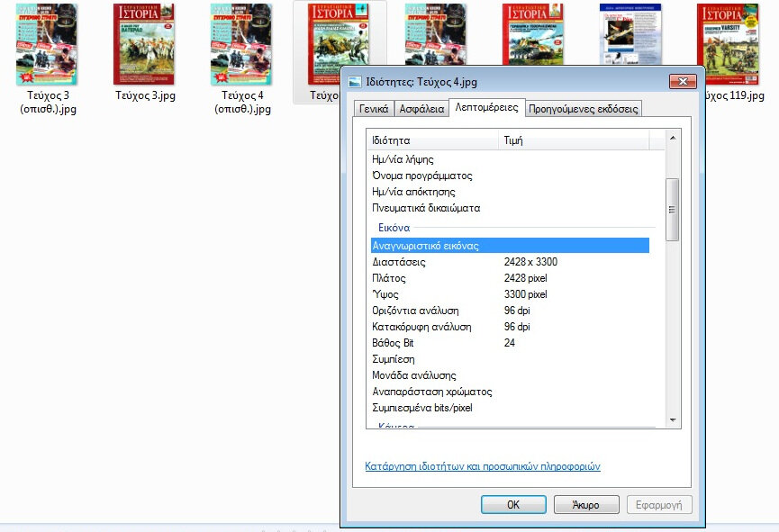Switch to the Γενικά tab
Screen dimensions: 779x532
coord(374,109)
